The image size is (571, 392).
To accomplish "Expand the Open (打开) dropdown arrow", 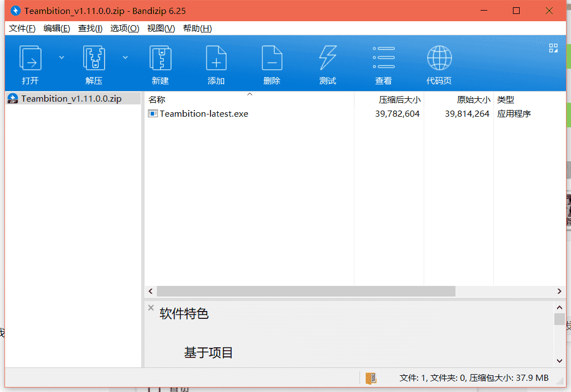I will tap(61, 57).
